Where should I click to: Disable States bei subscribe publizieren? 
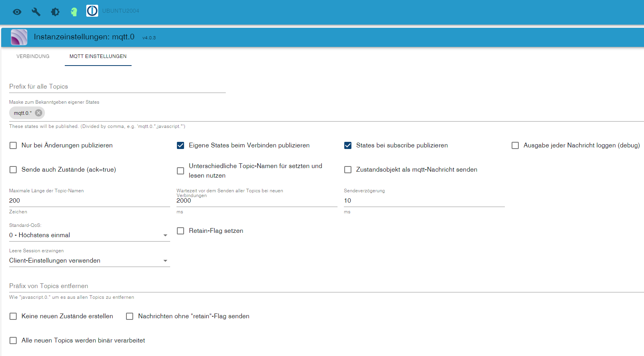348,145
